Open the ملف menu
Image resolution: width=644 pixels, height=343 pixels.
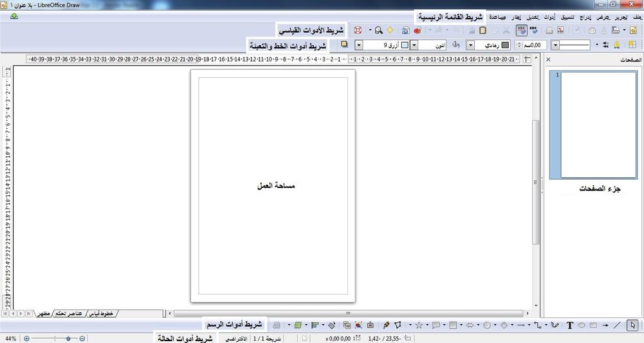click(637, 17)
